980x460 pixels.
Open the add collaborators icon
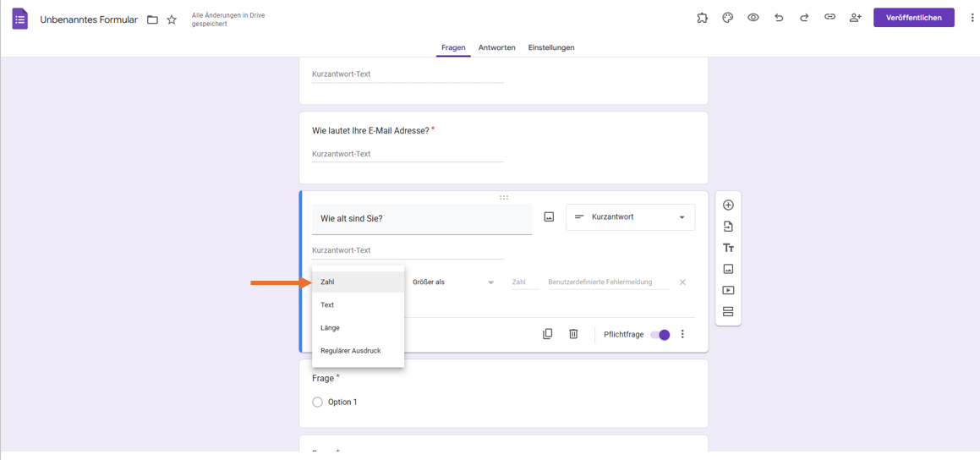855,18
